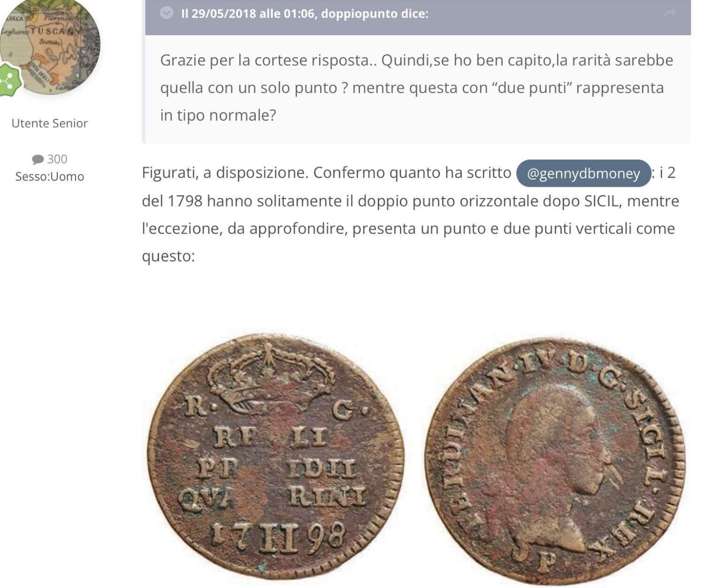Collapse the quote with the chevron icon

tap(167, 13)
